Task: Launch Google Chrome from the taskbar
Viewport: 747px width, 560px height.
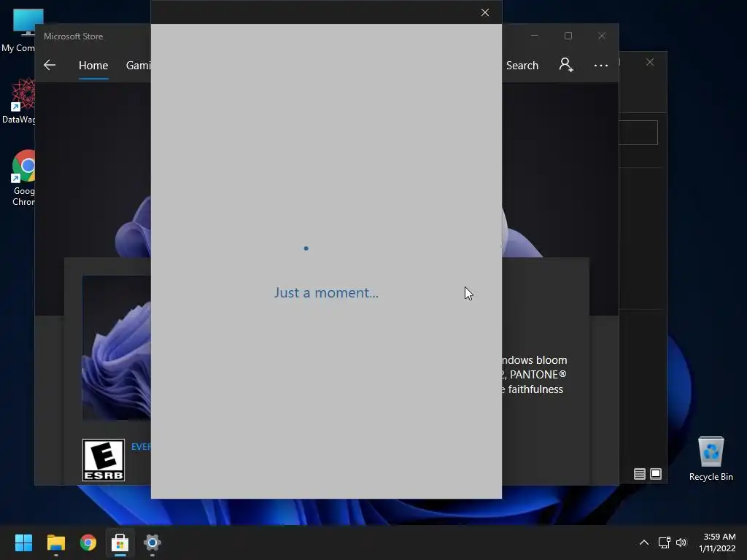Action: pos(88,542)
